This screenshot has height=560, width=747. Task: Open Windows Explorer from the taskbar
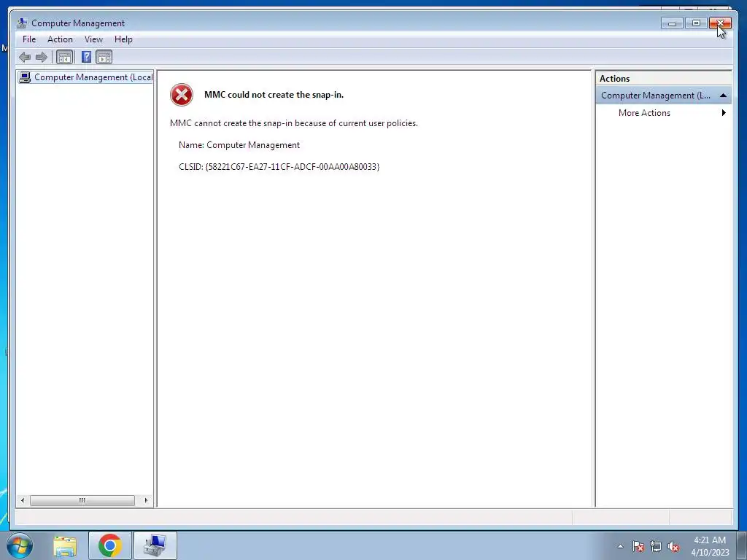click(x=65, y=545)
